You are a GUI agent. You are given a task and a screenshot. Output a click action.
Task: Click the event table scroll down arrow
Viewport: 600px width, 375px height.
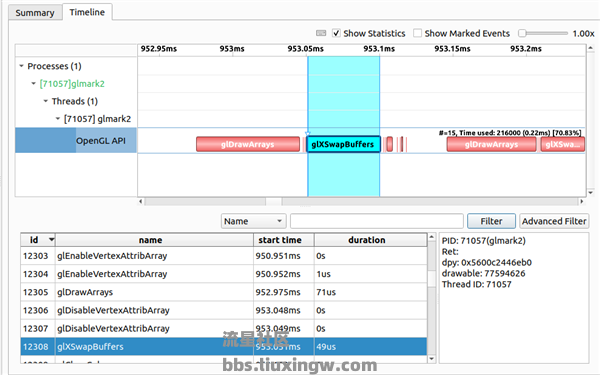pos(432,359)
